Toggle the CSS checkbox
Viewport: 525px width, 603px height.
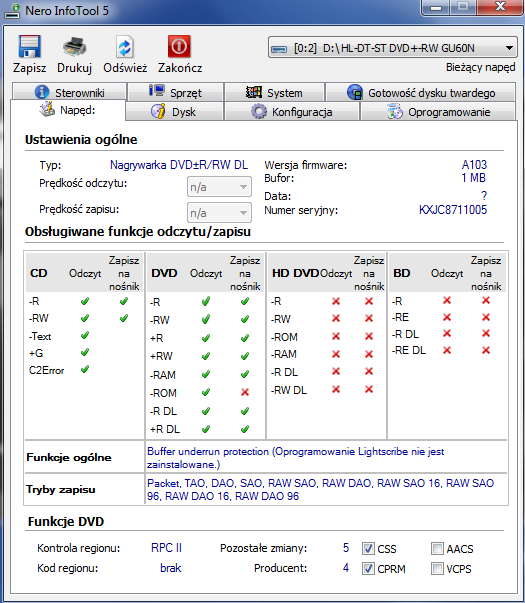368,548
